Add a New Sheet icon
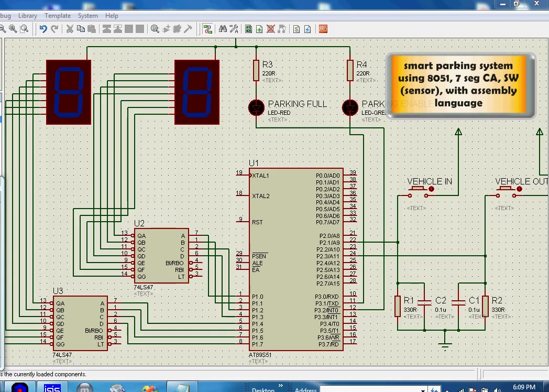The height and width of the screenshot is (392, 549). point(259,29)
